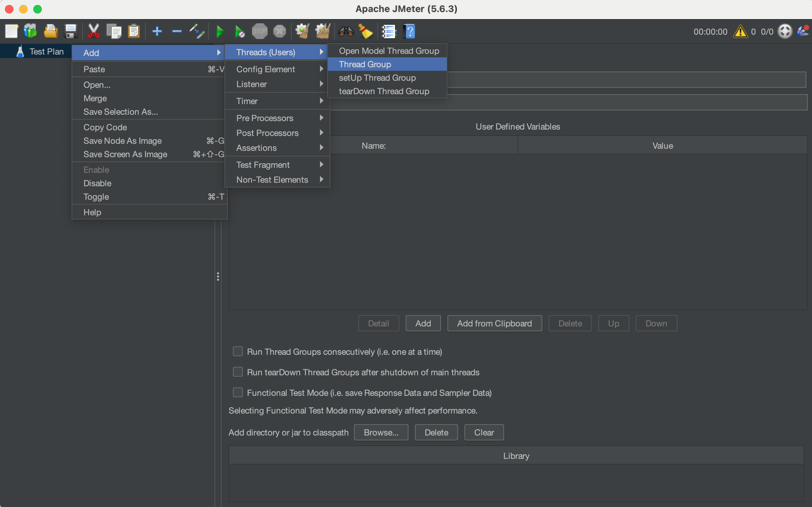Choose Merge from context menu

[149, 98]
